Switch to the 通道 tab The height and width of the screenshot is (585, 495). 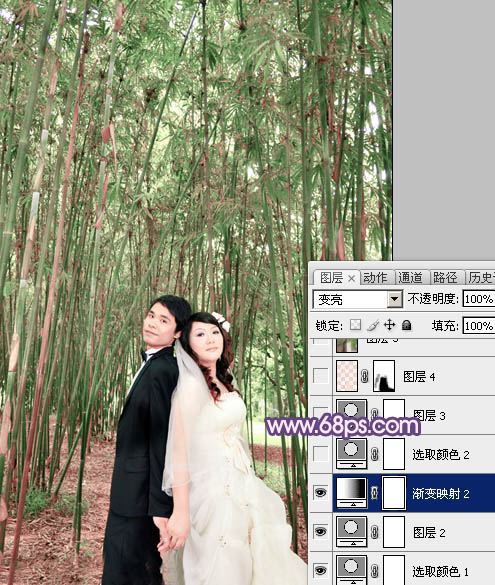tap(410, 278)
